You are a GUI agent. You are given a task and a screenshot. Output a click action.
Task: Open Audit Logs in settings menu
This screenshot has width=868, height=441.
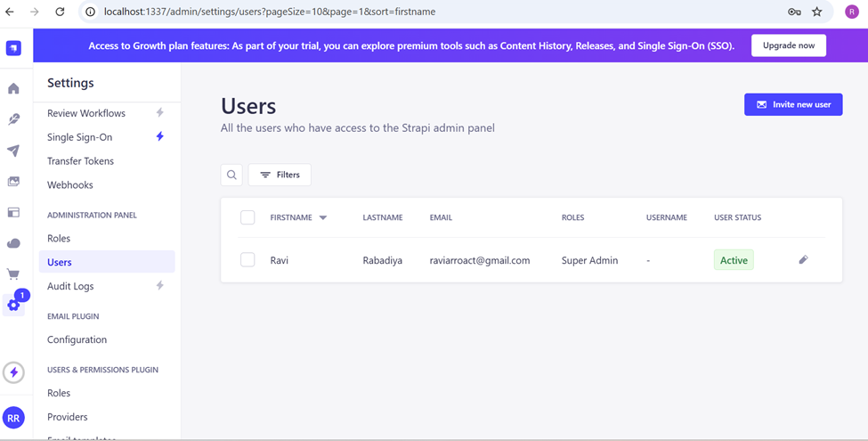[x=70, y=286]
